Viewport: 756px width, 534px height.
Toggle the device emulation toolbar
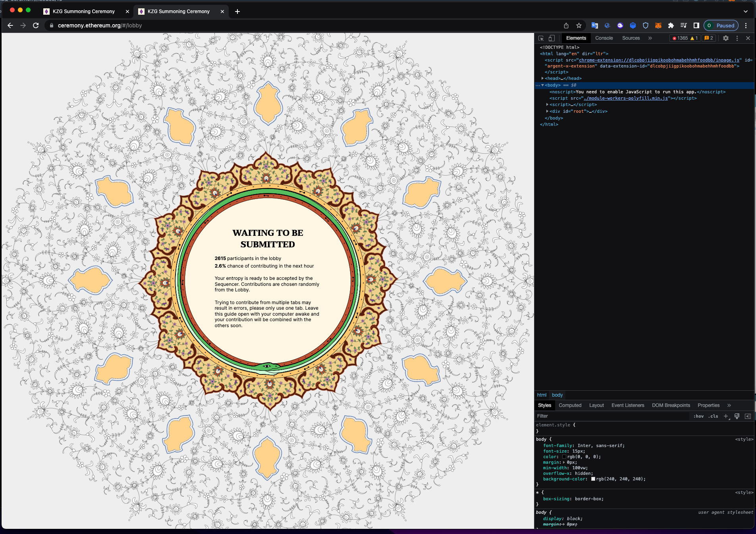tap(552, 38)
